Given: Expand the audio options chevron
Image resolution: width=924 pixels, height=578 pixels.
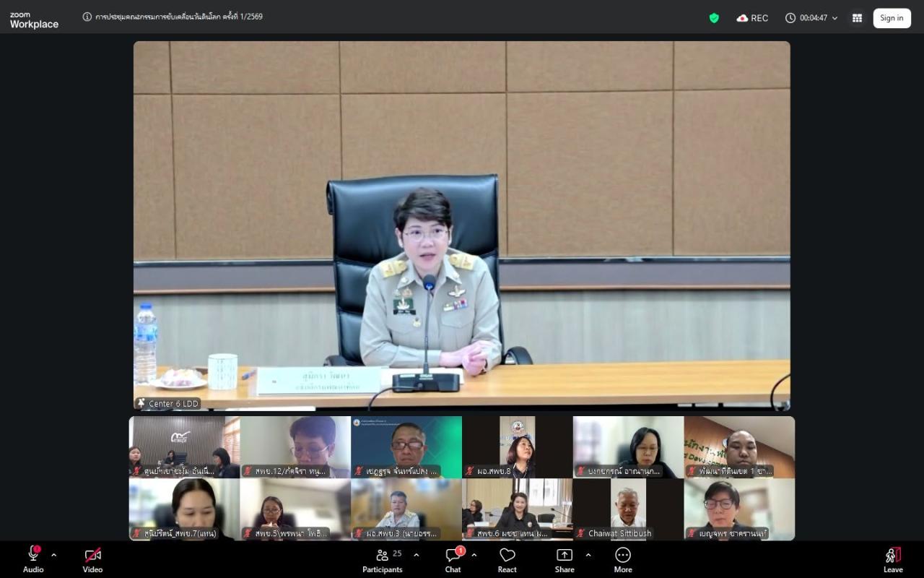Looking at the screenshot, I should [x=53, y=555].
